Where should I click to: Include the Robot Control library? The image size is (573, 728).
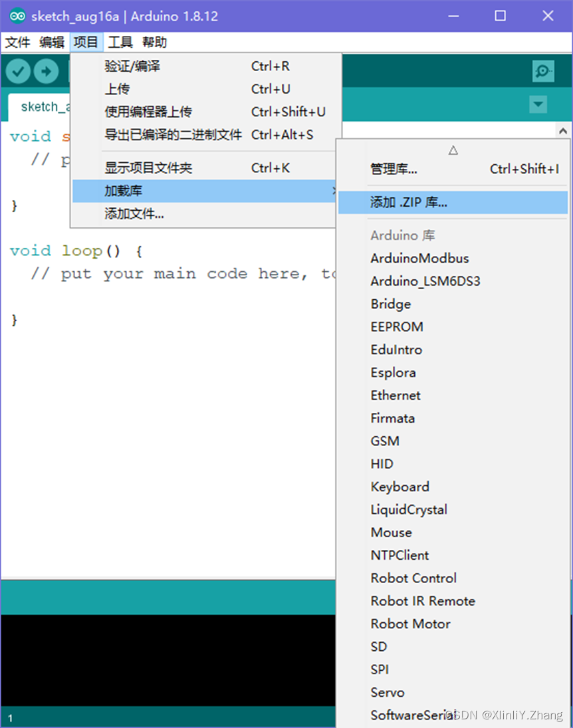click(453, 578)
